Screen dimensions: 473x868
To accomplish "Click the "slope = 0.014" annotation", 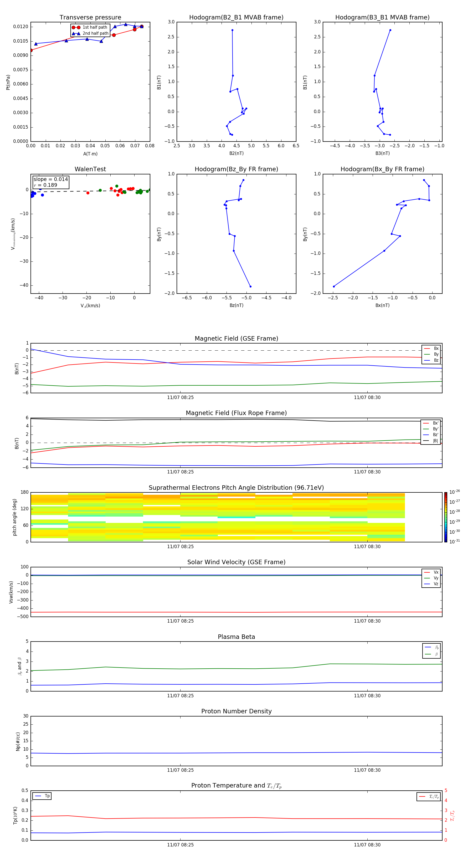I will (x=51, y=179).
